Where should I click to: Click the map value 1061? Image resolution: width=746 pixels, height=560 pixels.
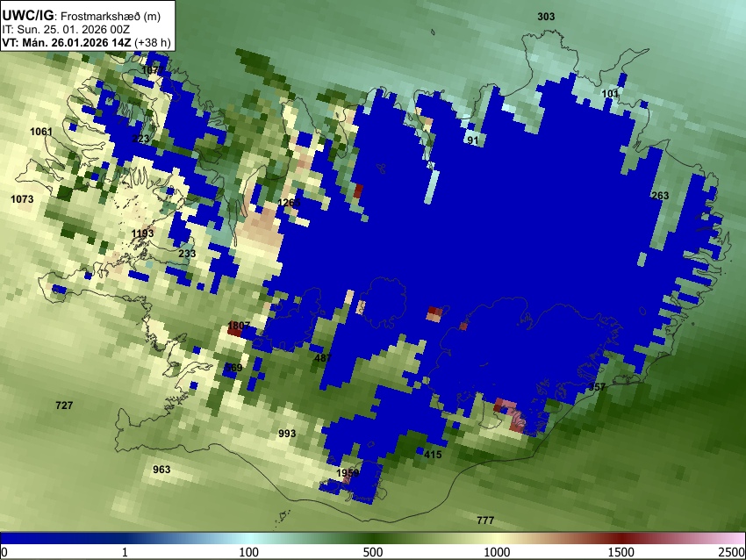click(x=41, y=132)
